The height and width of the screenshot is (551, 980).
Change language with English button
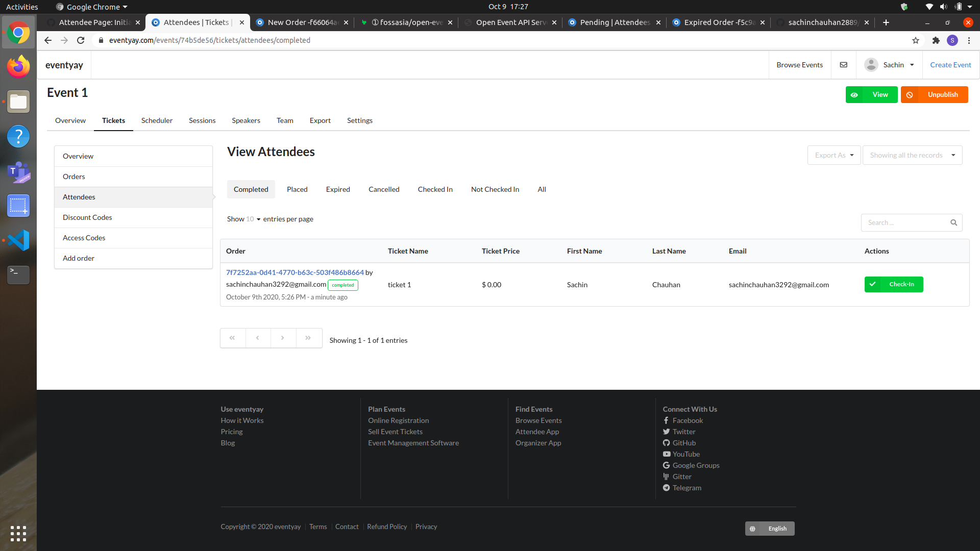pyautogui.click(x=770, y=529)
